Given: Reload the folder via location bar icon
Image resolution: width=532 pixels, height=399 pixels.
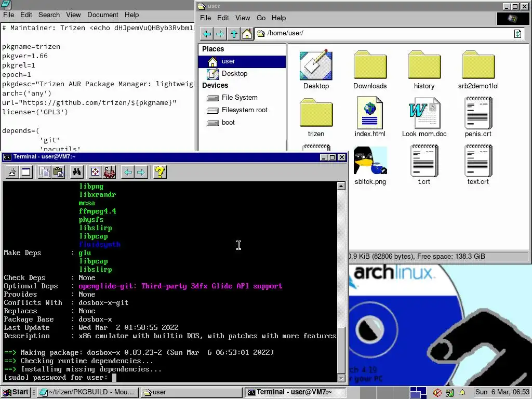Looking at the screenshot, I should [x=518, y=34].
